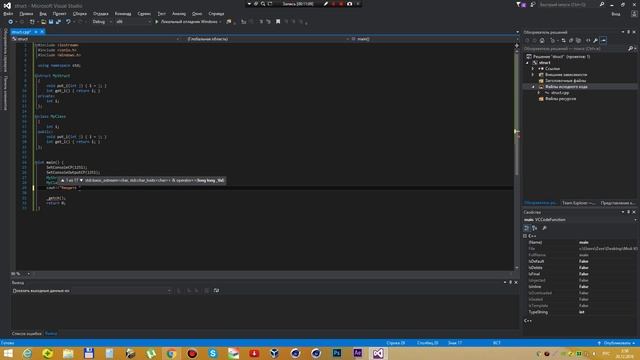Screen dimensions: 640x360
Task: Switch to Представление классов tab
Action: 618,203
